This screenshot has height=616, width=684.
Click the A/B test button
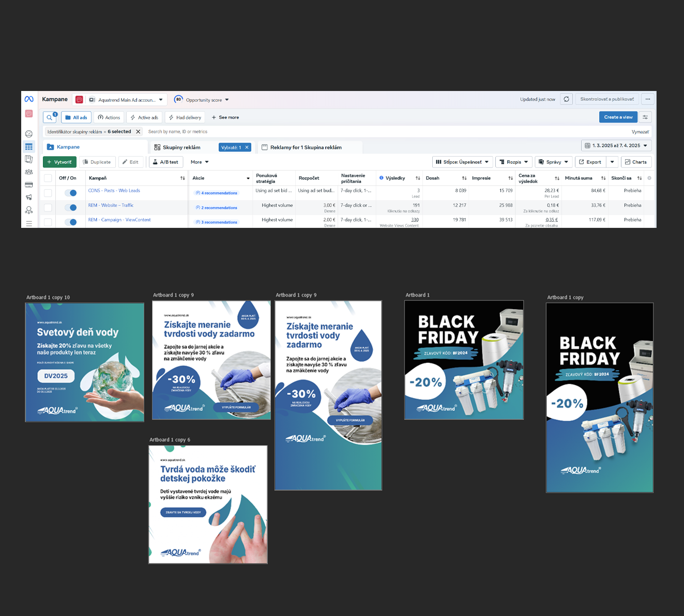pos(165,162)
